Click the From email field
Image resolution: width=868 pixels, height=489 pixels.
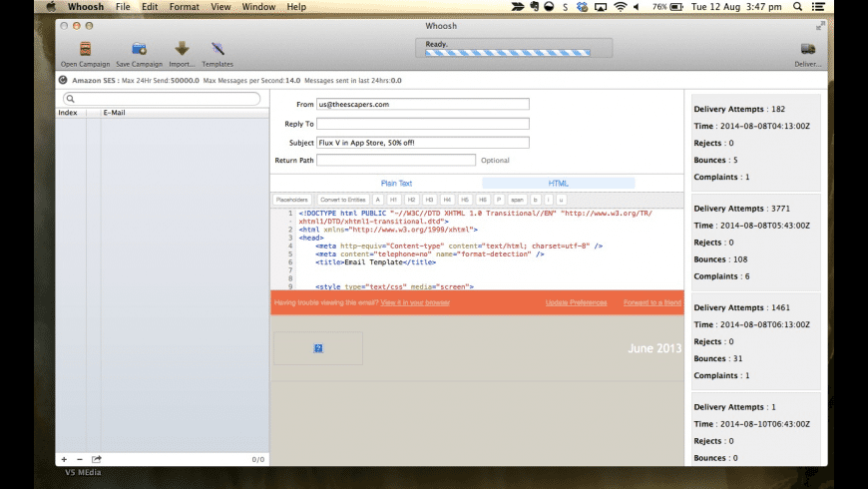point(422,104)
